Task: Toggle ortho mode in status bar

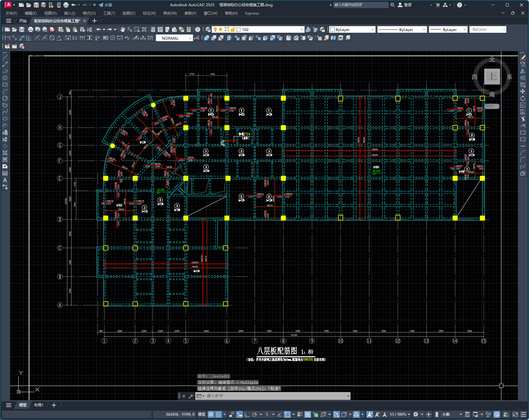Action: (x=247, y=414)
